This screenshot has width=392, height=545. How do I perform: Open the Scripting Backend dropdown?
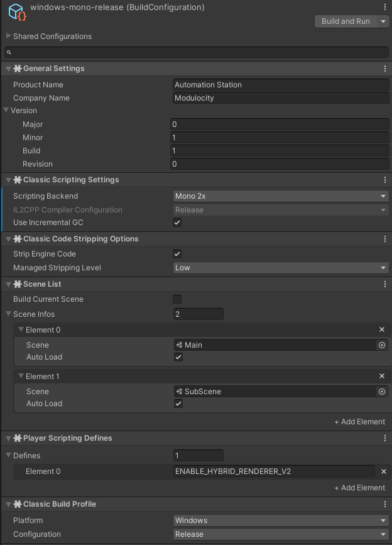(281, 195)
